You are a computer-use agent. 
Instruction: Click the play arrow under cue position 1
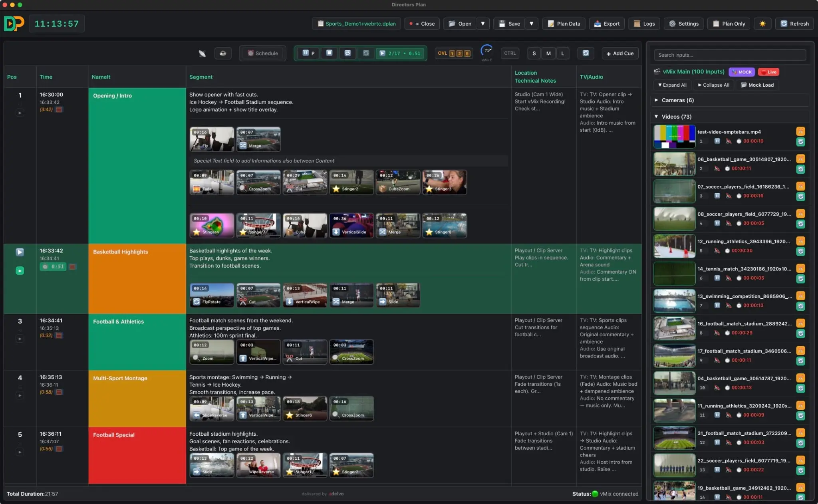[x=20, y=113]
